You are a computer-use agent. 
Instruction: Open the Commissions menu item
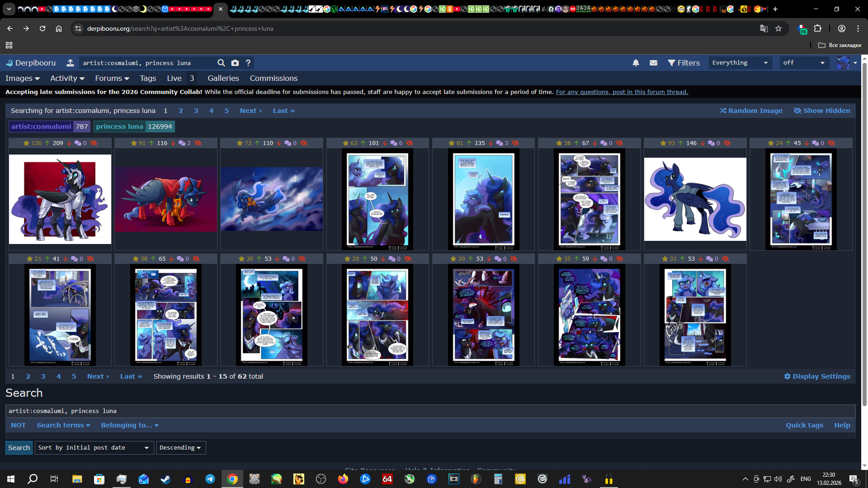[x=274, y=78]
